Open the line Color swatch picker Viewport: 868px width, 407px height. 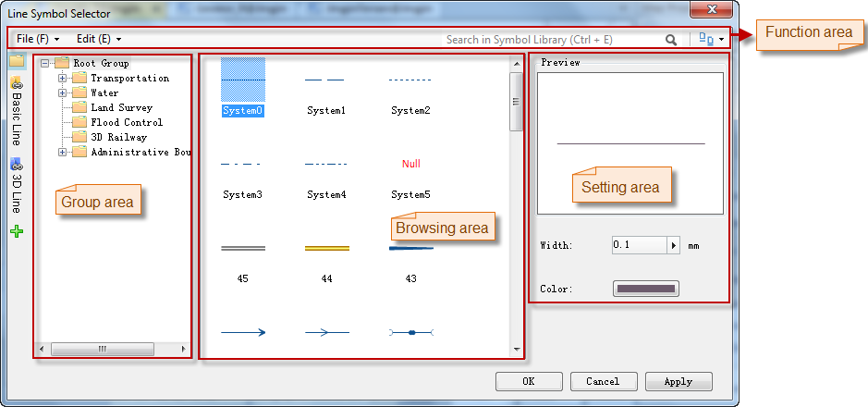tap(645, 289)
